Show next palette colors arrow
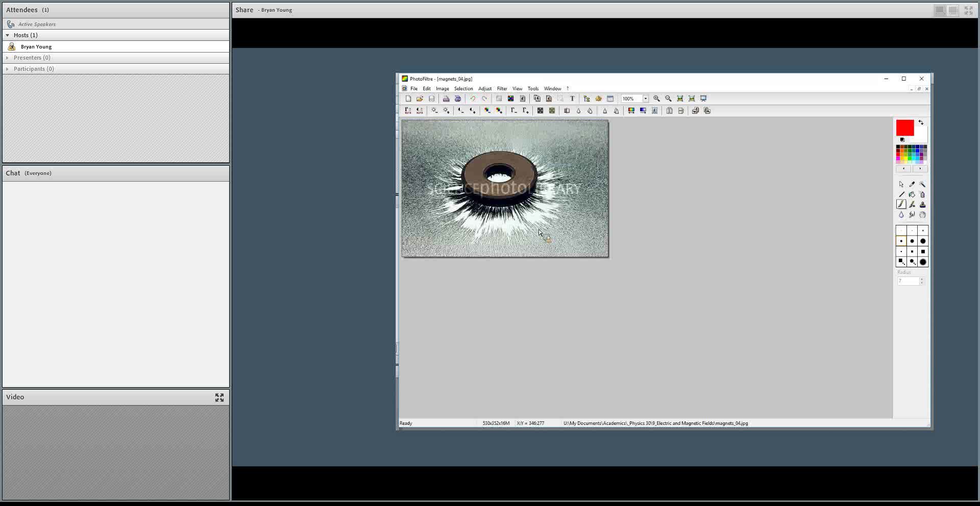The image size is (980, 506). pos(920,169)
